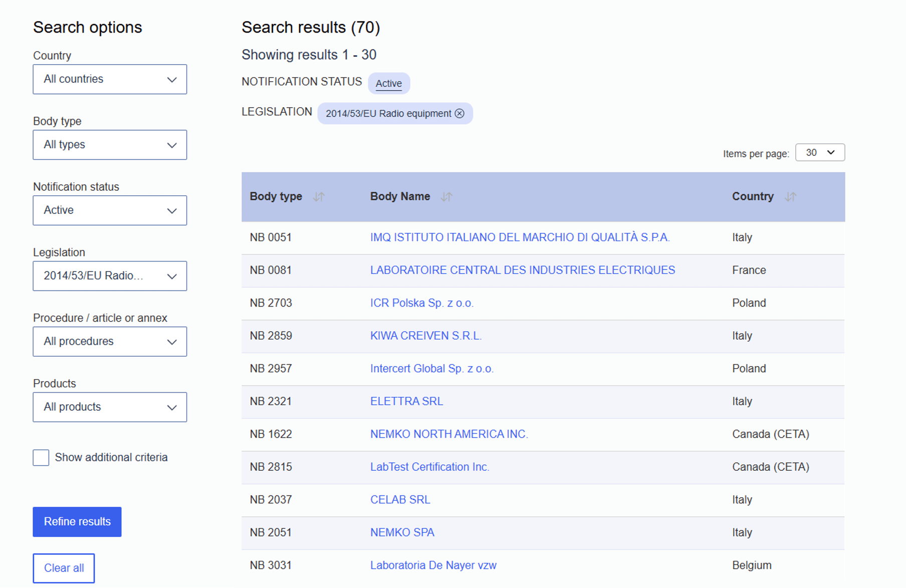Open the NEMKO NORTH AMERICA INC. link
Viewport: 906px width, 588px height.
tap(449, 434)
